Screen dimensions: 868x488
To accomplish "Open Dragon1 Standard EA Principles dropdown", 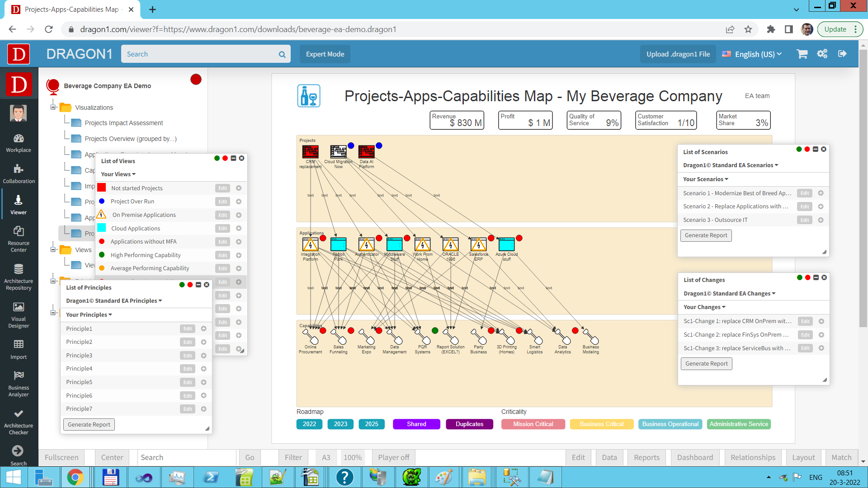I will coord(114,301).
